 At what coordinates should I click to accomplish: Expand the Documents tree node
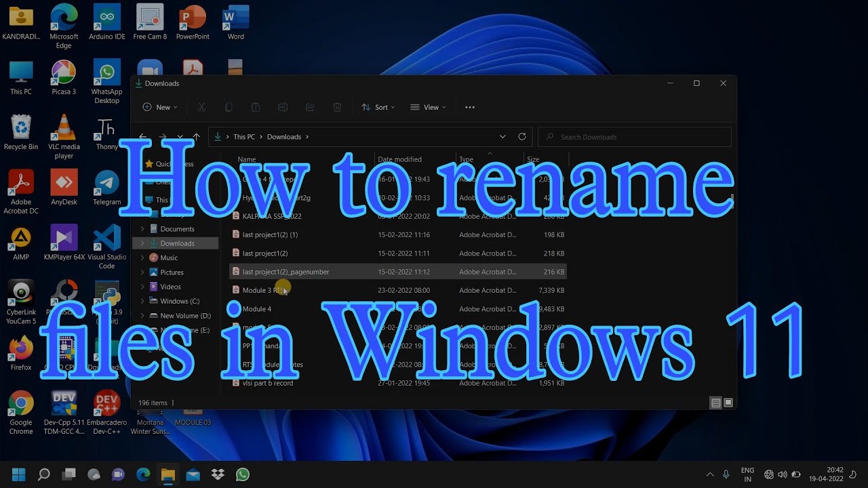click(142, 229)
